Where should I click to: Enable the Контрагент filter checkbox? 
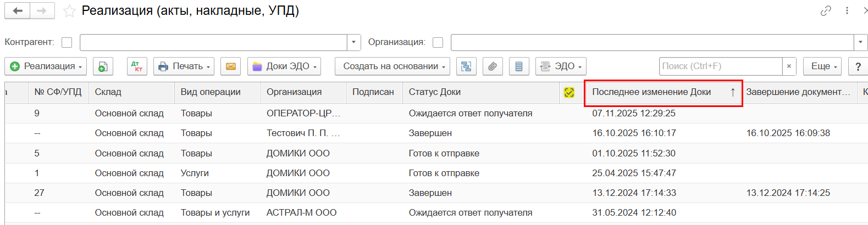click(67, 42)
